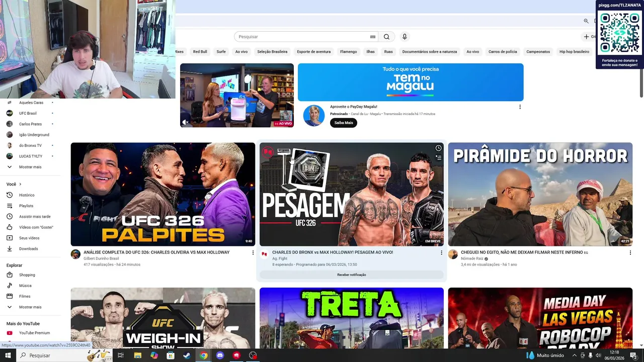This screenshot has width=644, height=362.
Task: Open options menu for the Magalu ad
Action: click(520, 107)
